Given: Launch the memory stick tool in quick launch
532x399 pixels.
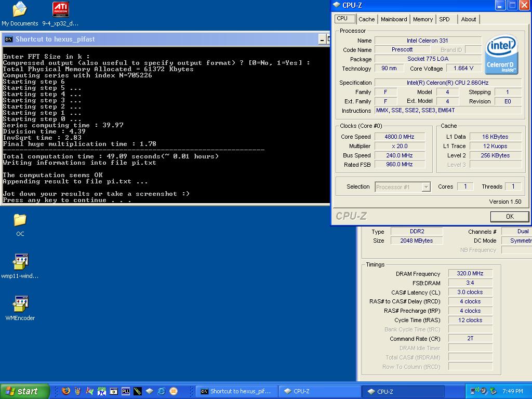Looking at the screenshot, I should coord(137,391).
